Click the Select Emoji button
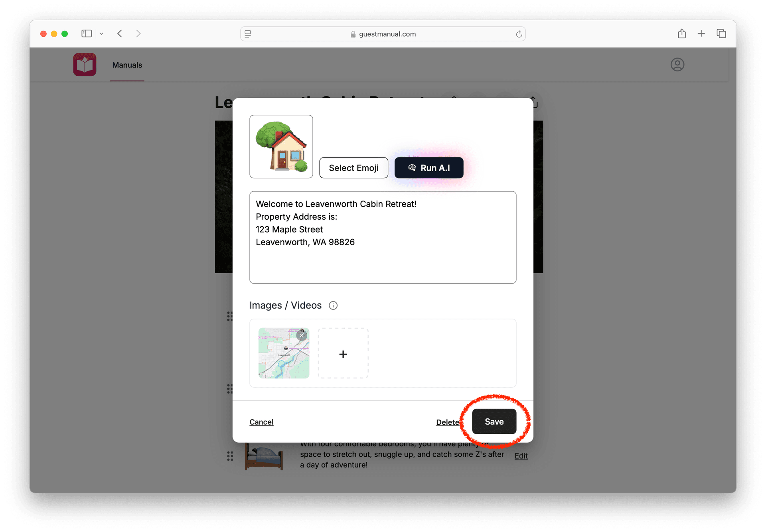The height and width of the screenshot is (532, 766). (x=353, y=167)
